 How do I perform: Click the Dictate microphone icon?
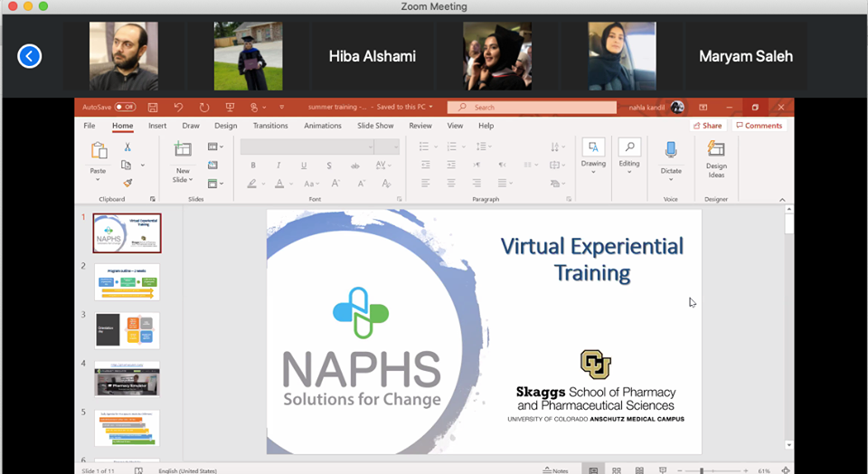point(670,150)
